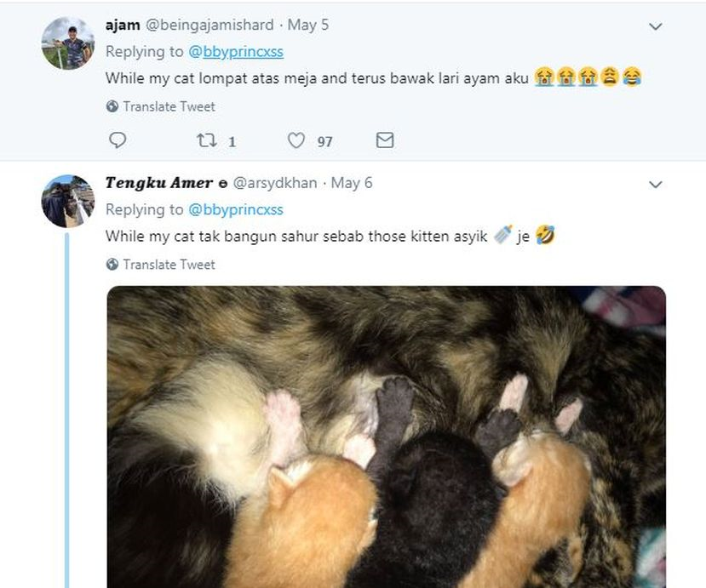The height and width of the screenshot is (588, 706).
Task: Click the May 5 tweet timestamp
Action: 308,25
